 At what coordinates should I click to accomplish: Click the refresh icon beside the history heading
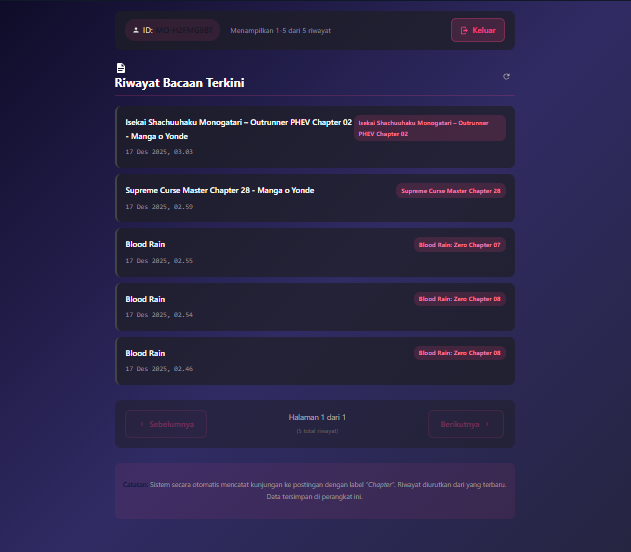pos(506,76)
